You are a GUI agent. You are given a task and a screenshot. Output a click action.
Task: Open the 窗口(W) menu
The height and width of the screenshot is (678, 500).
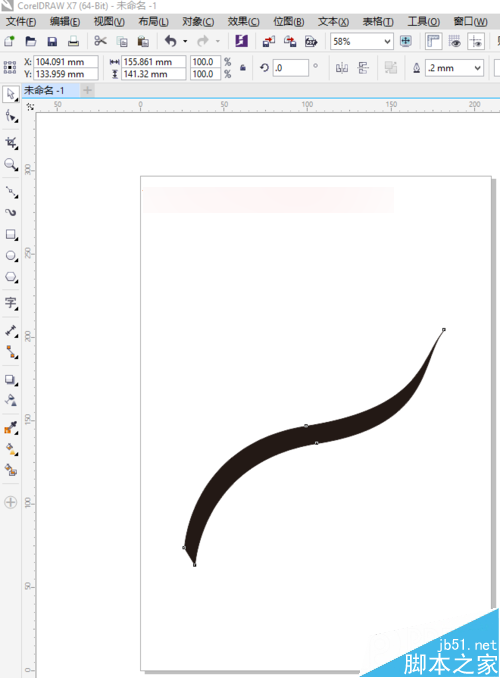click(470, 22)
